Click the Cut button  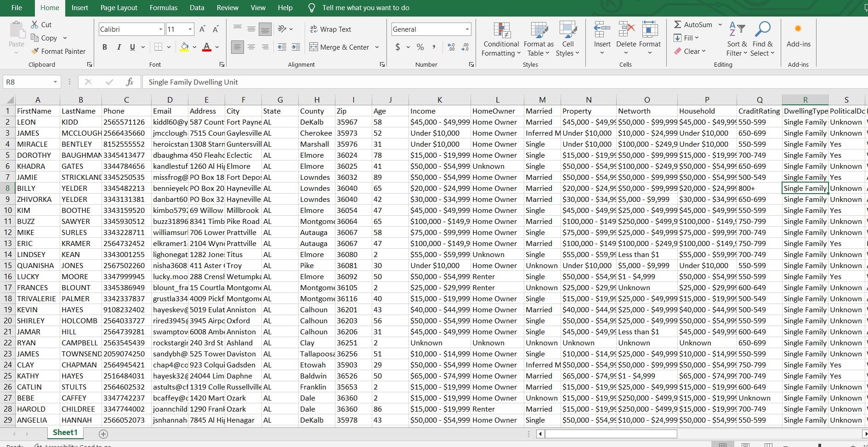tap(41, 25)
